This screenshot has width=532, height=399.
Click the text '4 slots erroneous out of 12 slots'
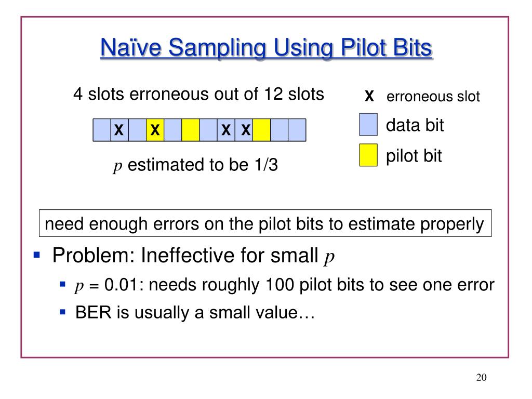click(198, 94)
